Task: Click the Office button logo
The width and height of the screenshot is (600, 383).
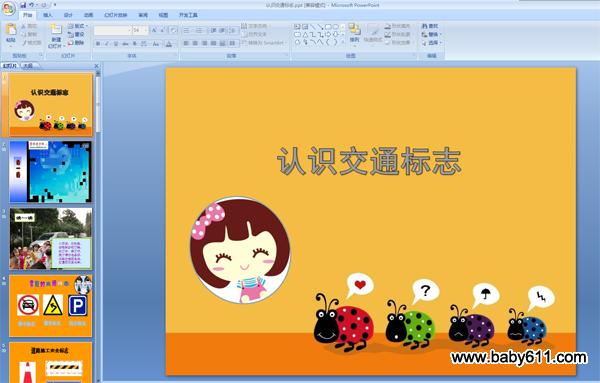Action: (x=8, y=8)
